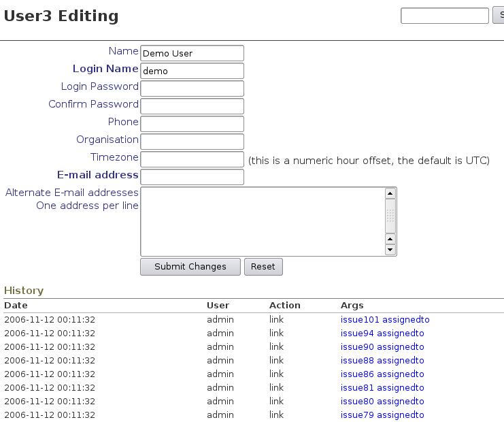
Task: Click the search box at top right
Action: 445,16
